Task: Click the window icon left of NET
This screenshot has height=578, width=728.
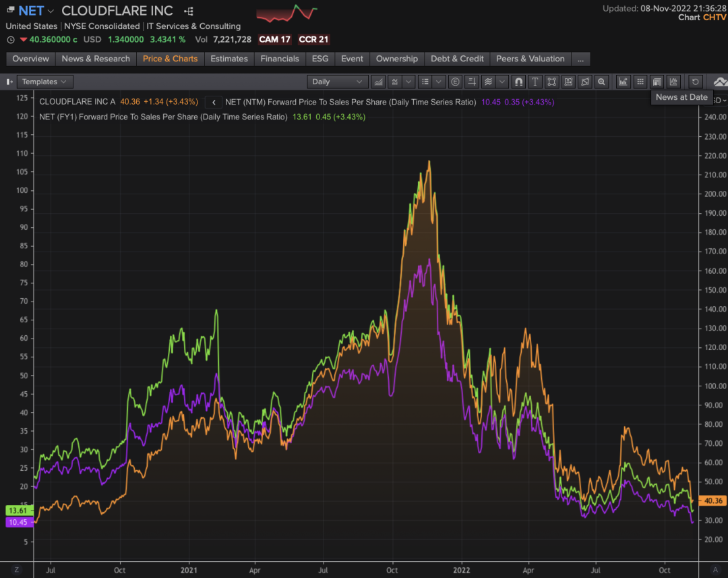Action: coord(10,9)
